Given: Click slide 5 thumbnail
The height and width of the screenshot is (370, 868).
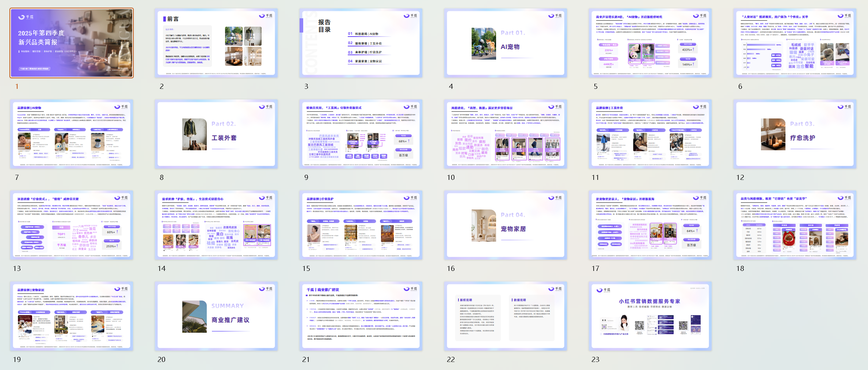Looking at the screenshot, I should click(650, 43).
